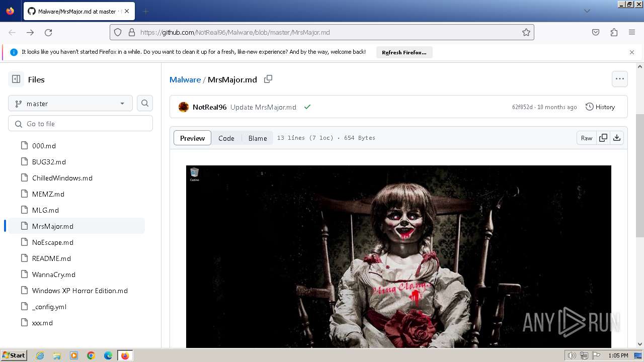644x362 pixels.
Task: Open Windows XP Horror Edition.md file
Action: click(x=80, y=291)
